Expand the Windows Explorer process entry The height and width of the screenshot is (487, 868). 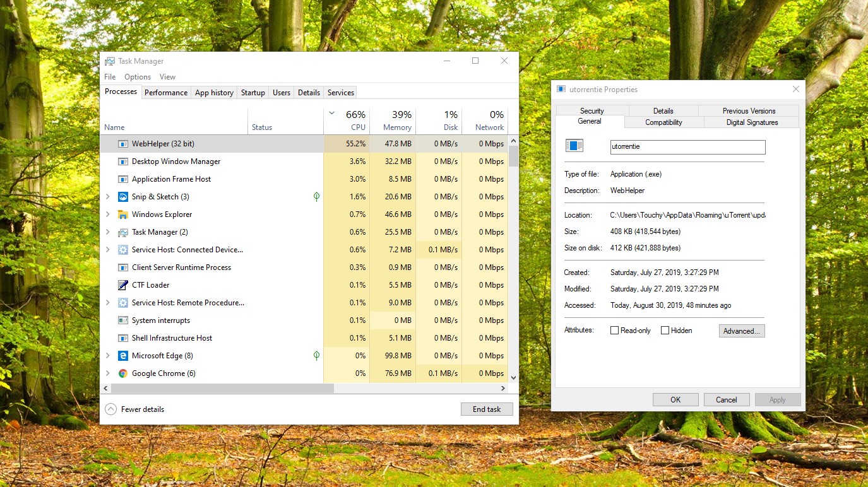click(108, 214)
